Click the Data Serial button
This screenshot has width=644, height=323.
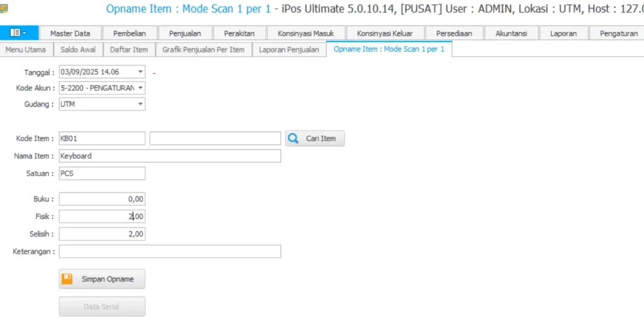[x=102, y=307]
